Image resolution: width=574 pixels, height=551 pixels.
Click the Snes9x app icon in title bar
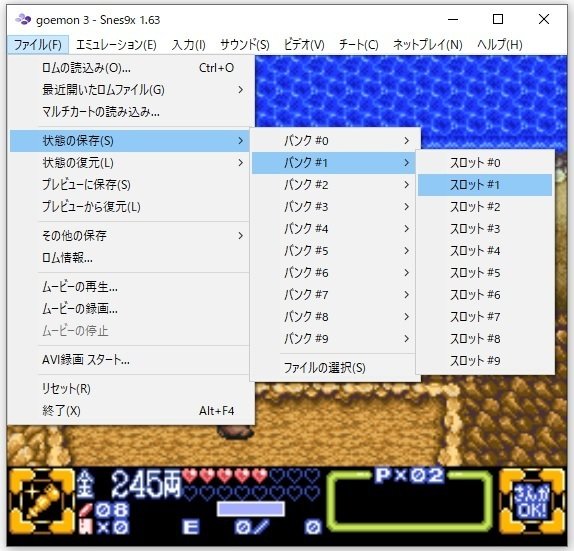(x=23, y=19)
